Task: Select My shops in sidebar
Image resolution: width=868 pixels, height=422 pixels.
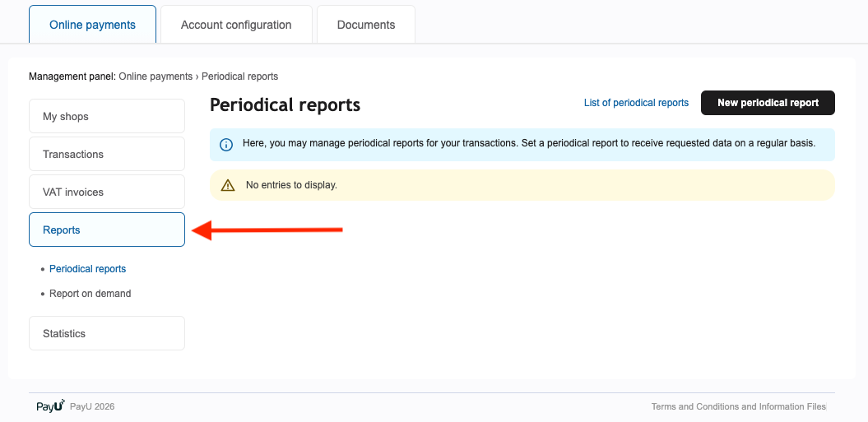Action: pos(107,116)
